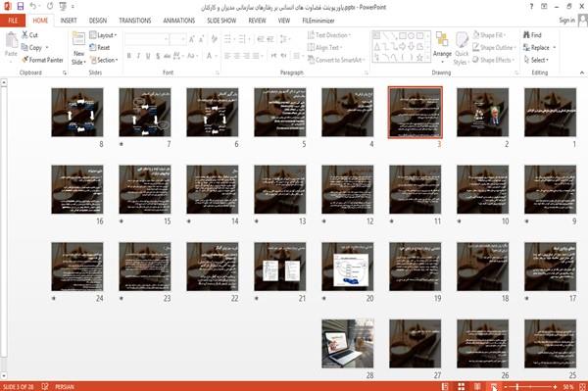Screen dimensions: 588x391
Task: Click the New Slide icon
Action: pyautogui.click(x=78, y=39)
